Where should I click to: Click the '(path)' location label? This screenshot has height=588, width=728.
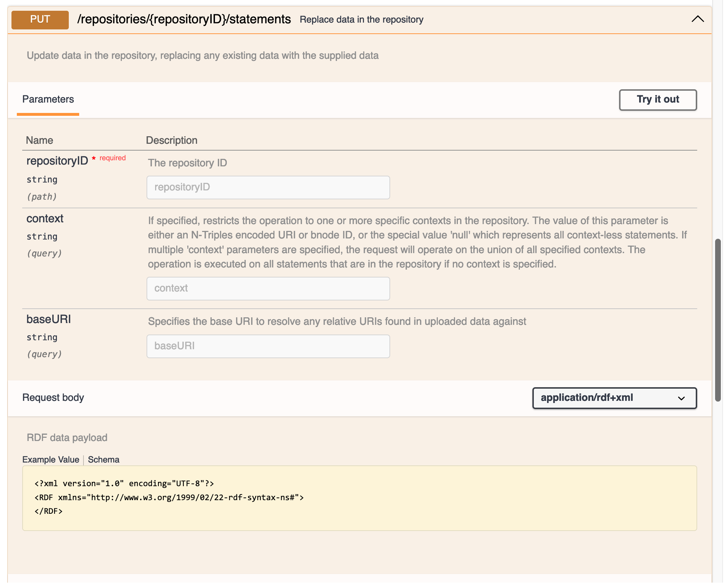pos(42,197)
